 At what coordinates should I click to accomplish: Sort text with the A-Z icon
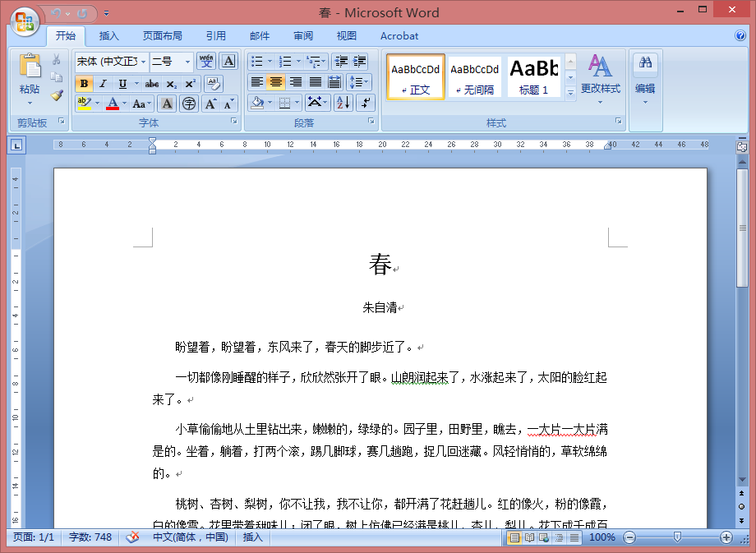[x=343, y=102]
